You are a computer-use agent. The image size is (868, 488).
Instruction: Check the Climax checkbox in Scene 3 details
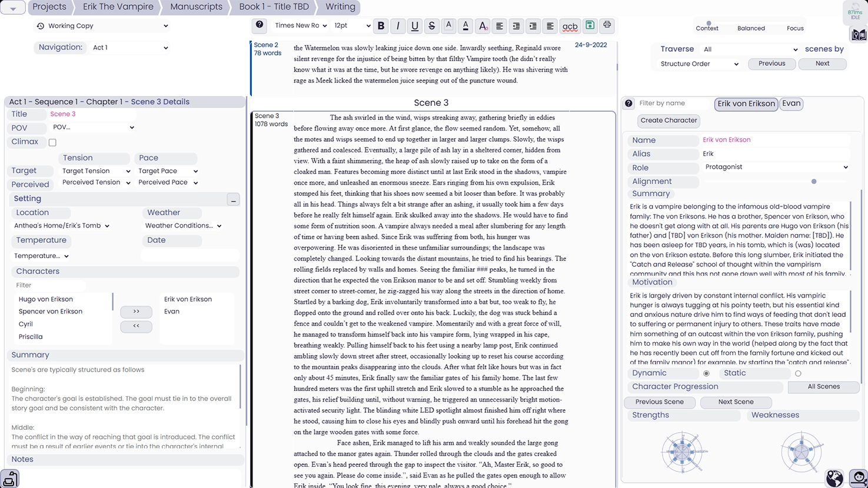tap(52, 142)
